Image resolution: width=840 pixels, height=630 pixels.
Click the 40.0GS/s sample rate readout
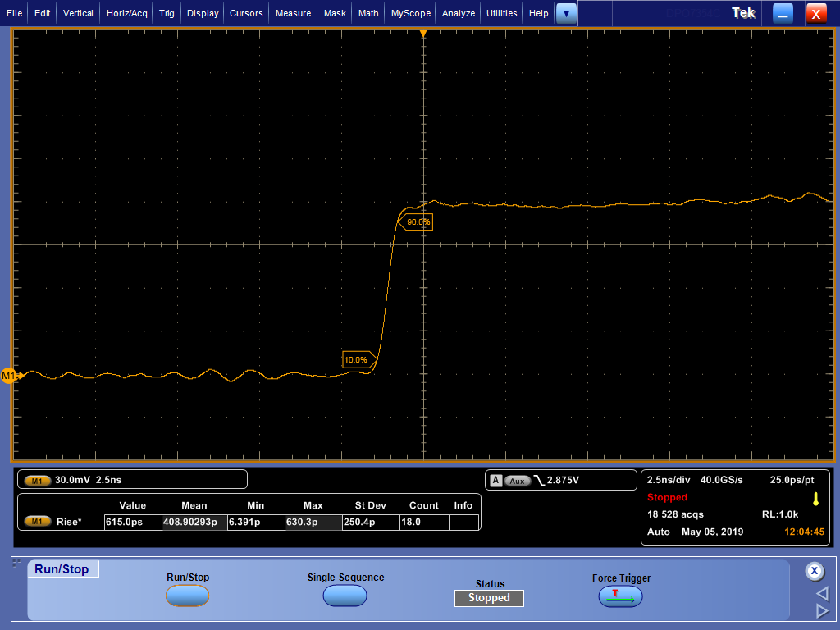pos(722,480)
